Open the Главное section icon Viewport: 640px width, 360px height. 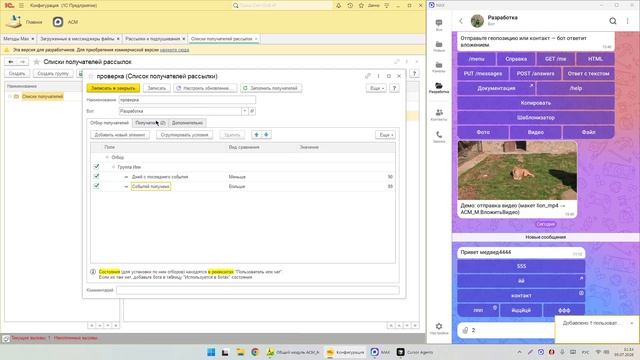(14, 22)
